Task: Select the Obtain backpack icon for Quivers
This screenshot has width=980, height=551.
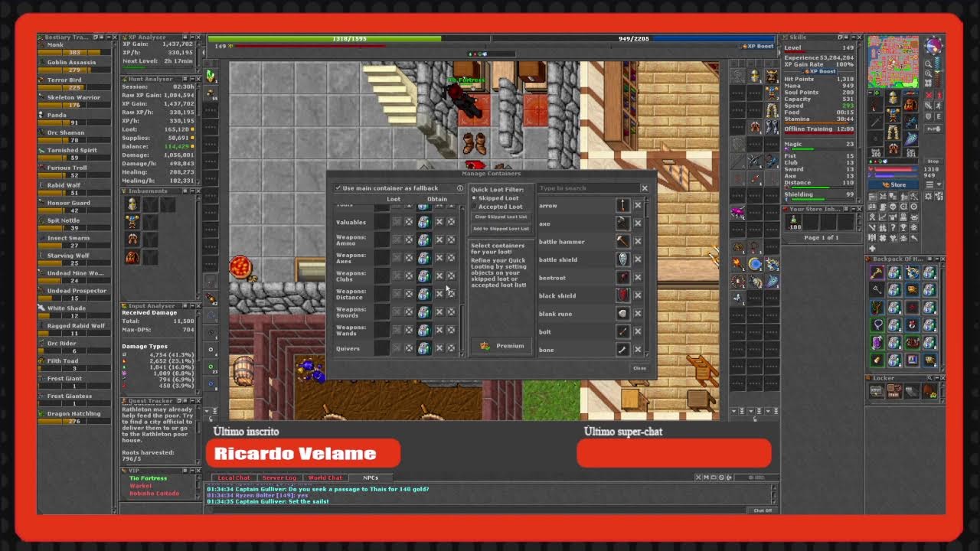Action: [423, 348]
